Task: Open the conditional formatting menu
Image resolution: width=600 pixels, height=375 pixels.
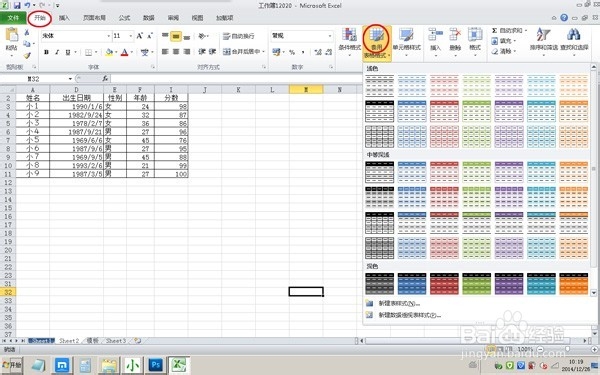Action: click(349, 42)
